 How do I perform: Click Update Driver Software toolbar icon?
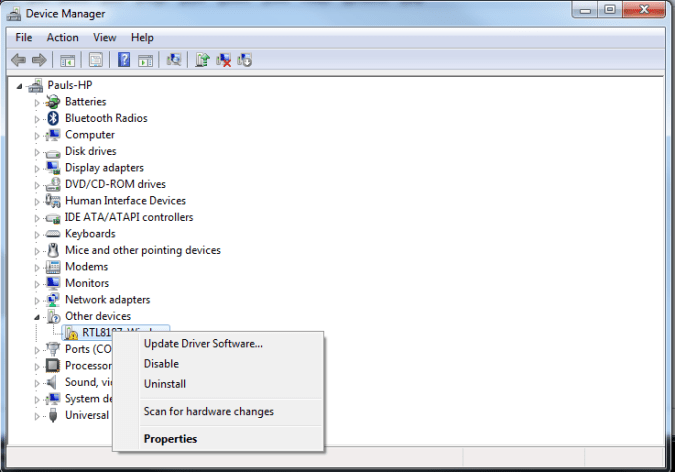tap(203, 60)
